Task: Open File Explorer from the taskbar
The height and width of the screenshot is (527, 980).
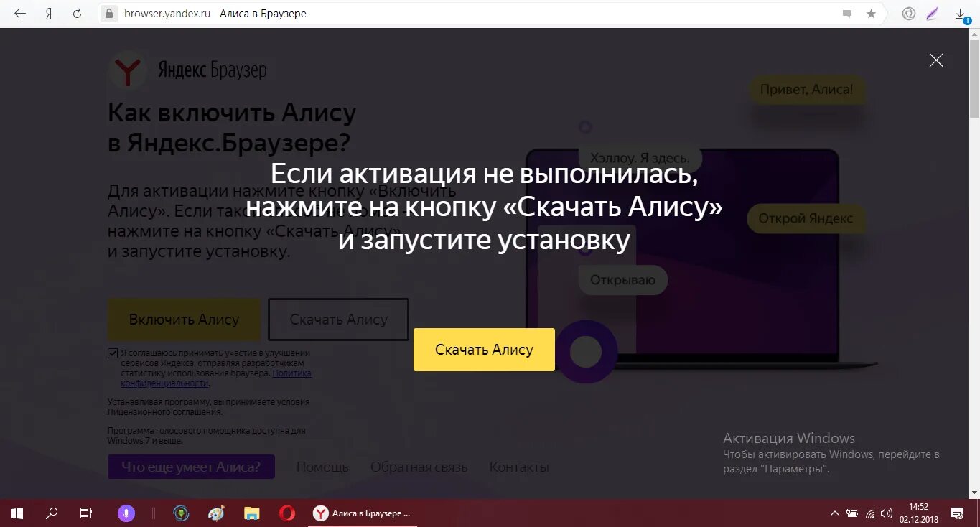Action: pos(251,513)
